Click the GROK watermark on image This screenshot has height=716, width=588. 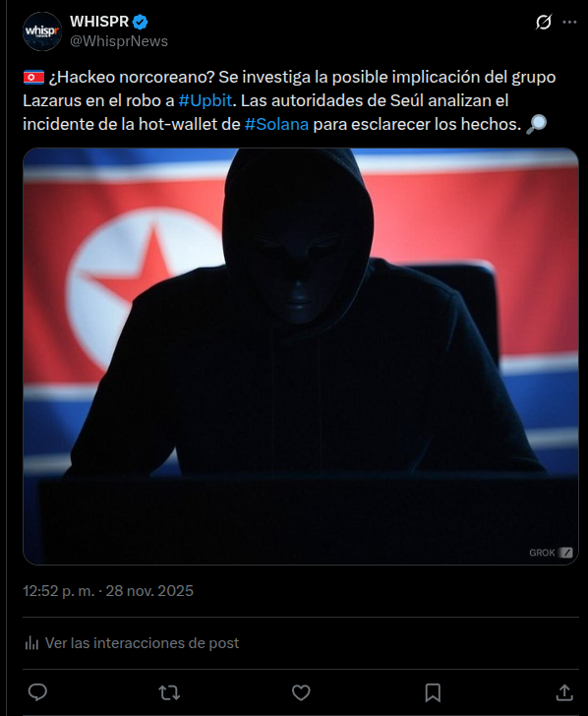pos(551,553)
